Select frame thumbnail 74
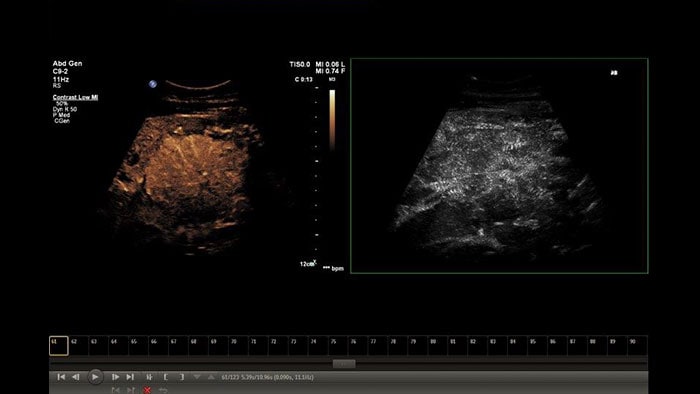 [x=318, y=346]
